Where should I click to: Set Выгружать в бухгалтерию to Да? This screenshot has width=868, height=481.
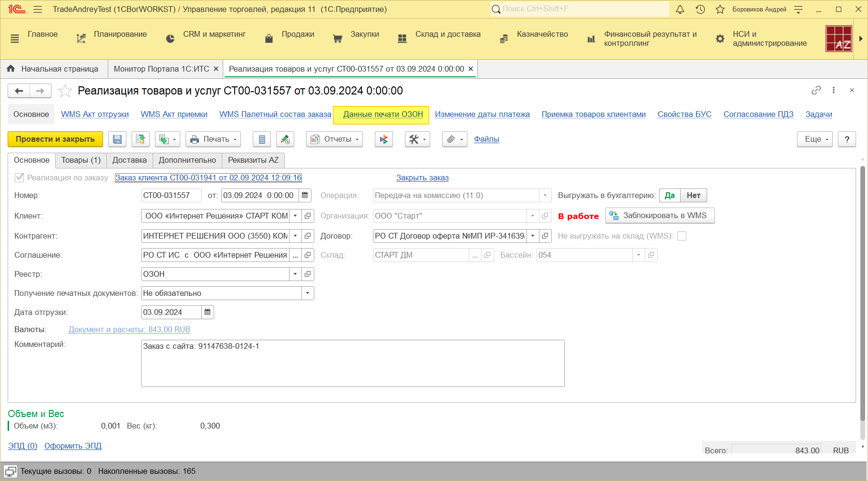670,196
